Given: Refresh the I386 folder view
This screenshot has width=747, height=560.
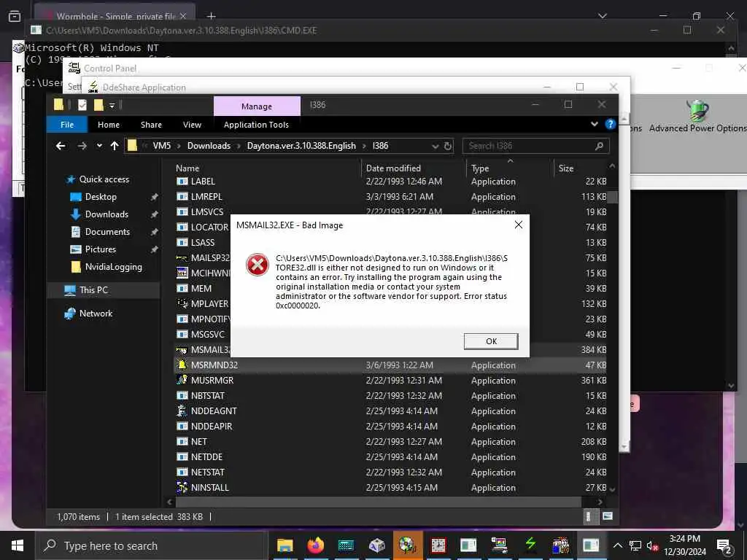Looking at the screenshot, I should 448,146.
